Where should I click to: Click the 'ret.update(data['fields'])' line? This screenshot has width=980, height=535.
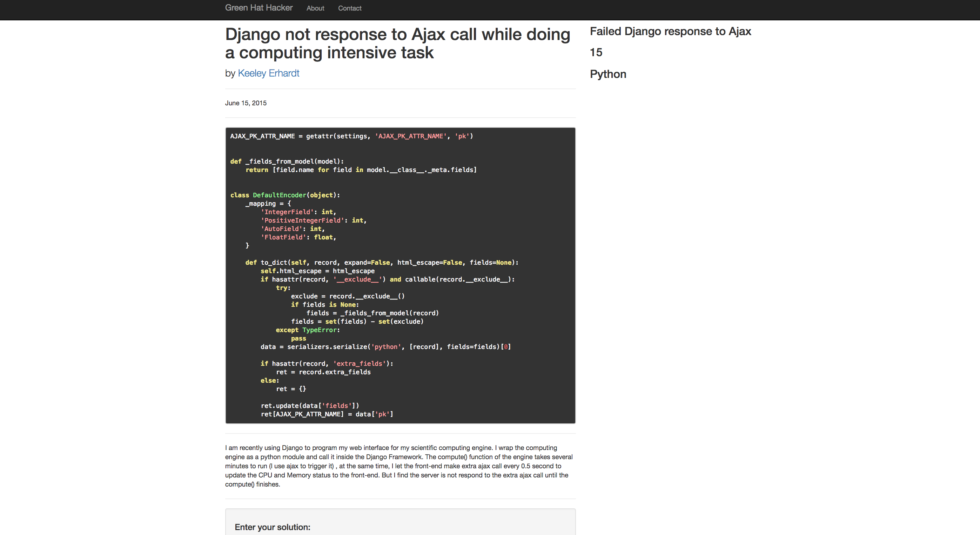(310, 405)
